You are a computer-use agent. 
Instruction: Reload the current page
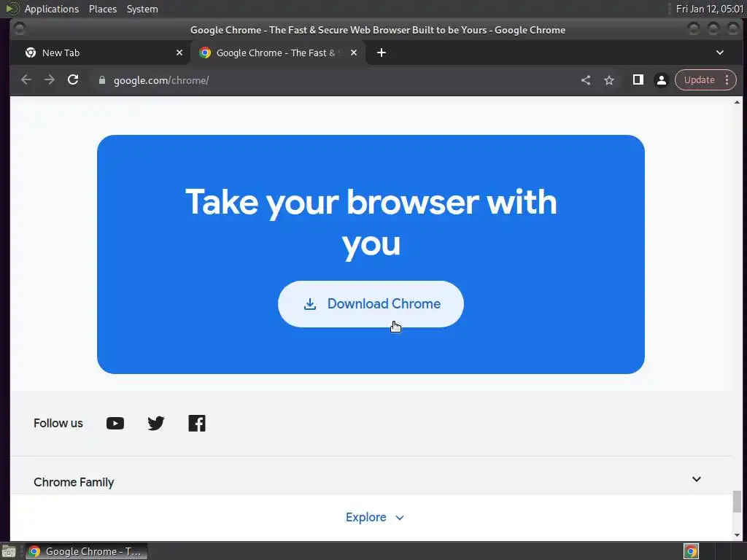(x=73, y=80)
